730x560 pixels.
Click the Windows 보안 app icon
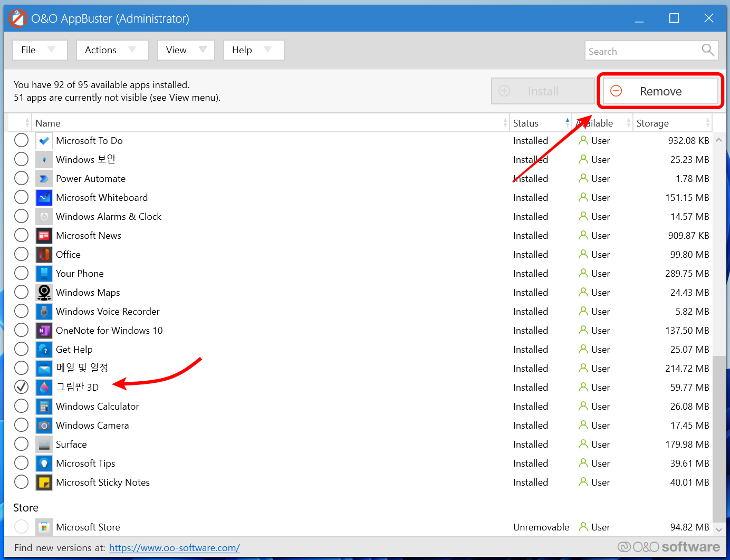44,160
